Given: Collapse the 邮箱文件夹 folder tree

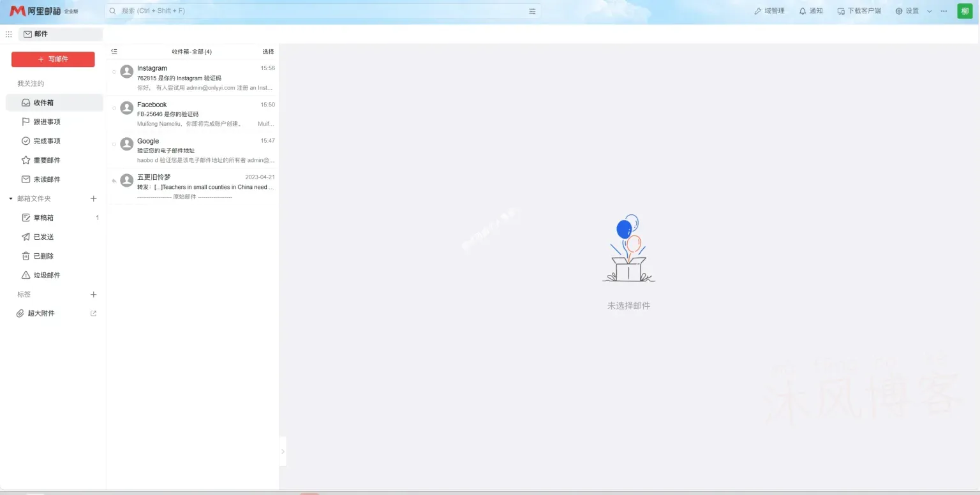Looking at the screenshot, I should [x=11, y=199].
